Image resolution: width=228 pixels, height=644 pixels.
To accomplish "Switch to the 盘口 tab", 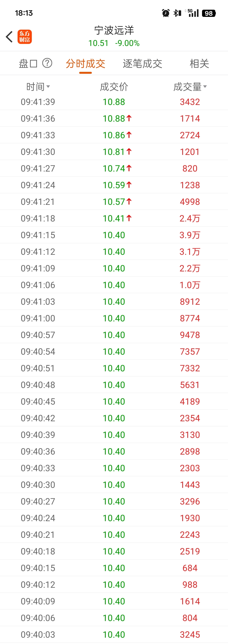I will click(28, 63).
